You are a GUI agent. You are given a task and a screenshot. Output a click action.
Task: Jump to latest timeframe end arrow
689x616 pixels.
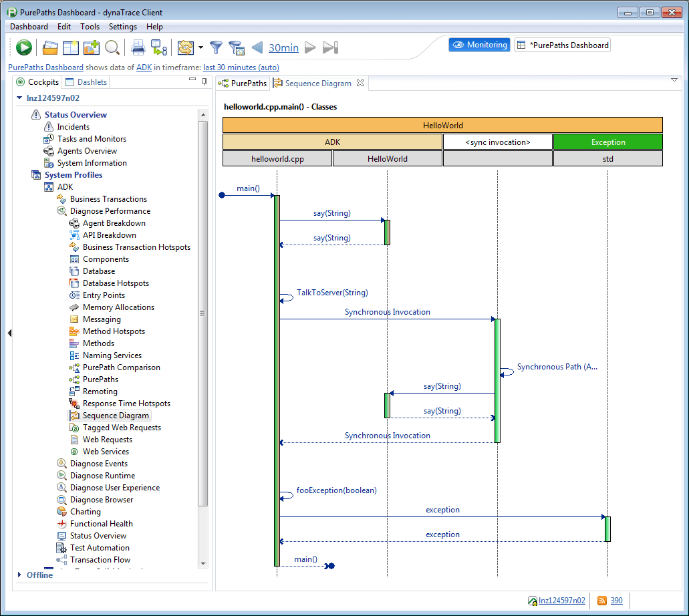pos(330,47)
